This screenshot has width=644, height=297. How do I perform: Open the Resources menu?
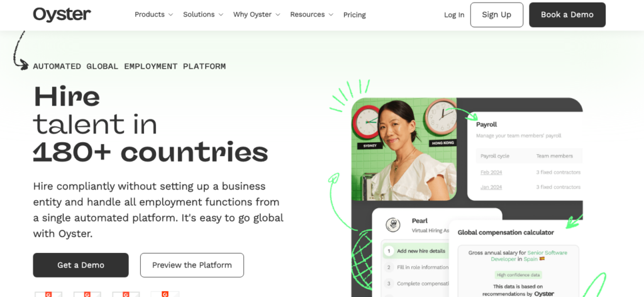(312, 15)
